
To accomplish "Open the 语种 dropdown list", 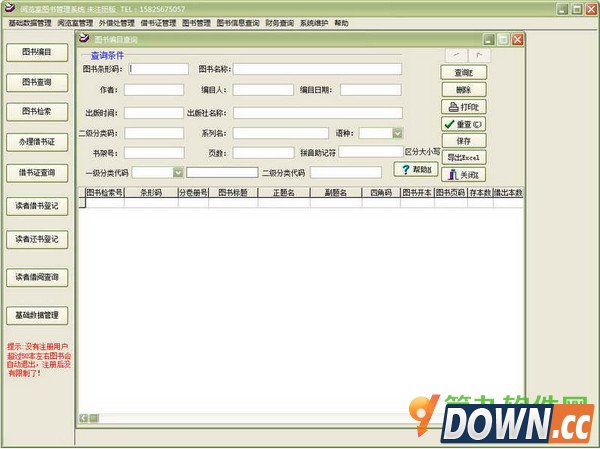I will [x=398, y=133].
